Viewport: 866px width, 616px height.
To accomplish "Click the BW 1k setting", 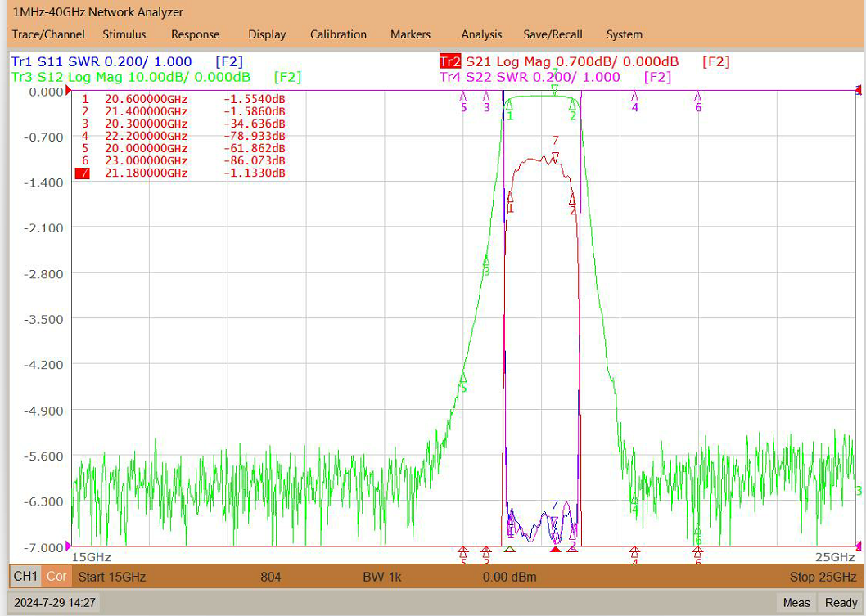I will tap(381, 578).
